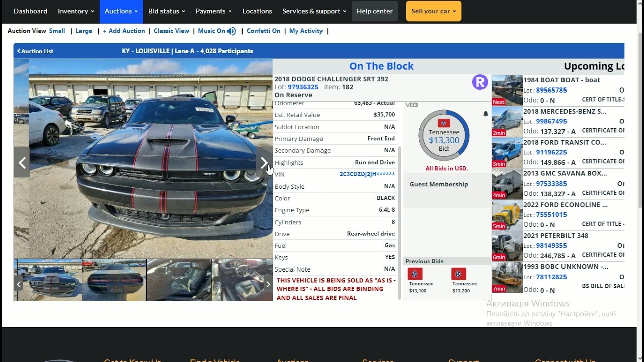Toggle the Music On setting
The height and width of the screenshot is (362, 644).
[211, 31]
